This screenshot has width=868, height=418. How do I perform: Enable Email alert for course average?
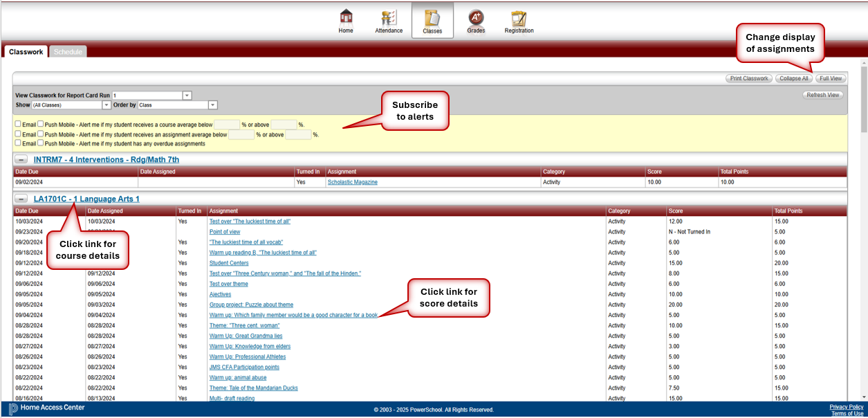18,125
